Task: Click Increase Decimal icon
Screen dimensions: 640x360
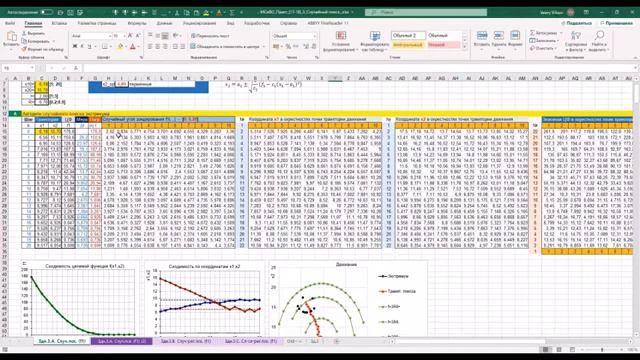Action: coord(306,47)
